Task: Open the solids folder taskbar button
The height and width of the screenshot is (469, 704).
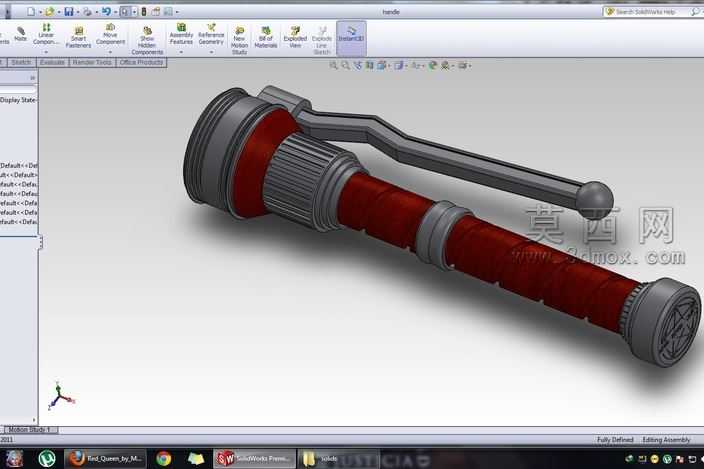Action: [x=338, y=458]
